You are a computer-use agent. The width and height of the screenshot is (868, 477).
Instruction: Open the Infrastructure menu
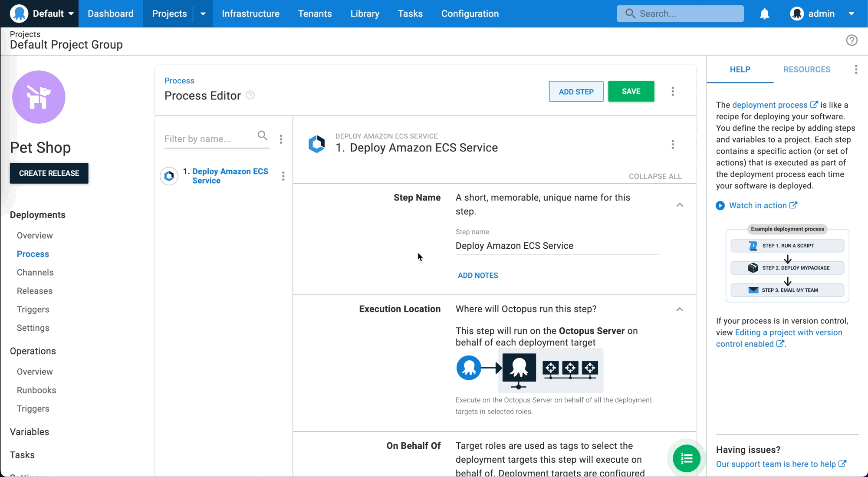click(250, 13)
